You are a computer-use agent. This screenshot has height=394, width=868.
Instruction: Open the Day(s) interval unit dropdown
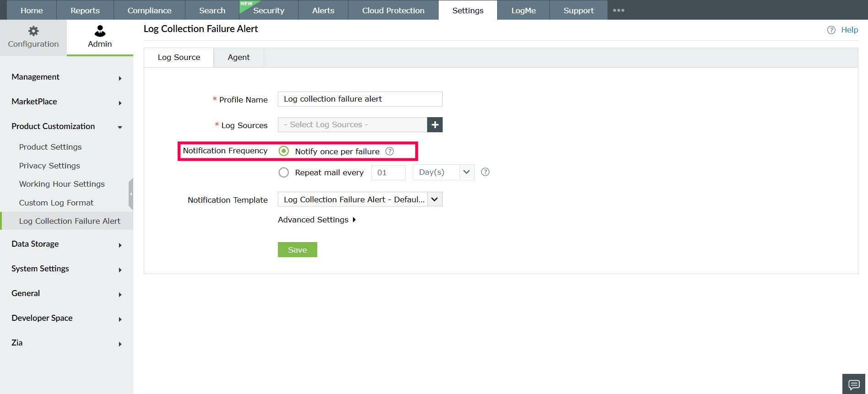pos(443,172)
